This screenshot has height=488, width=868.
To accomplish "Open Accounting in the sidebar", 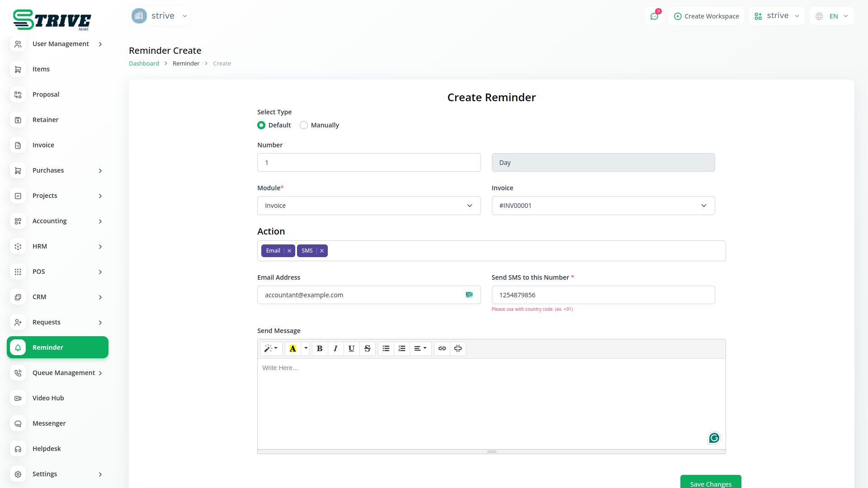I will tap(50, 221).
